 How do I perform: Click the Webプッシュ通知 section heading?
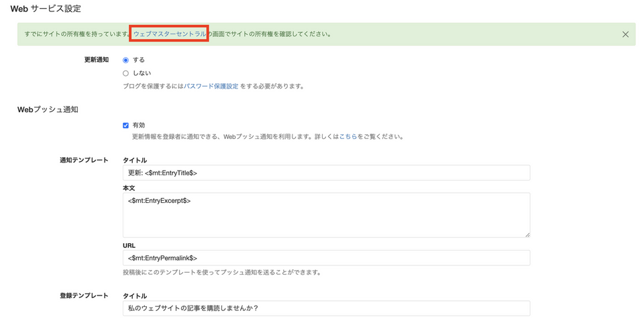click(48, 109)
